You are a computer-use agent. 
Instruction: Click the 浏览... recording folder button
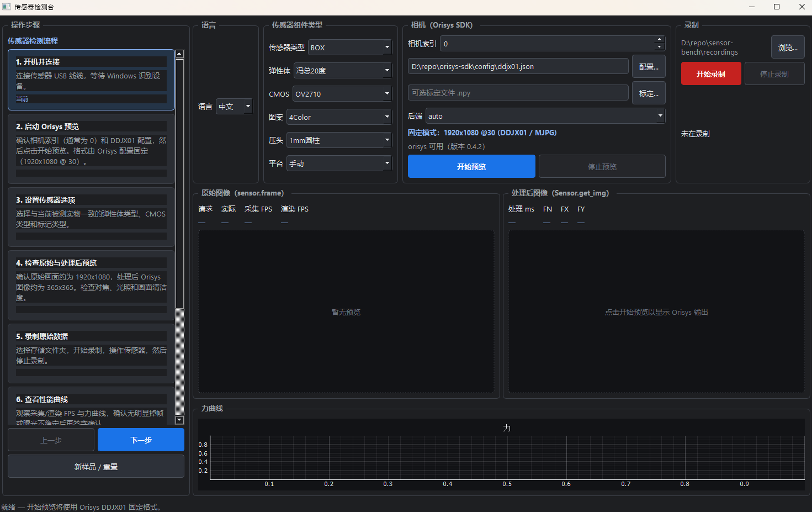coord(788,47)
